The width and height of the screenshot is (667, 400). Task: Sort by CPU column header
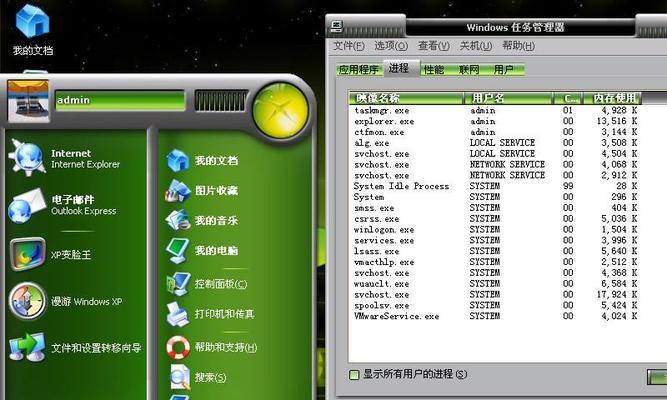(x=568, y=98)
